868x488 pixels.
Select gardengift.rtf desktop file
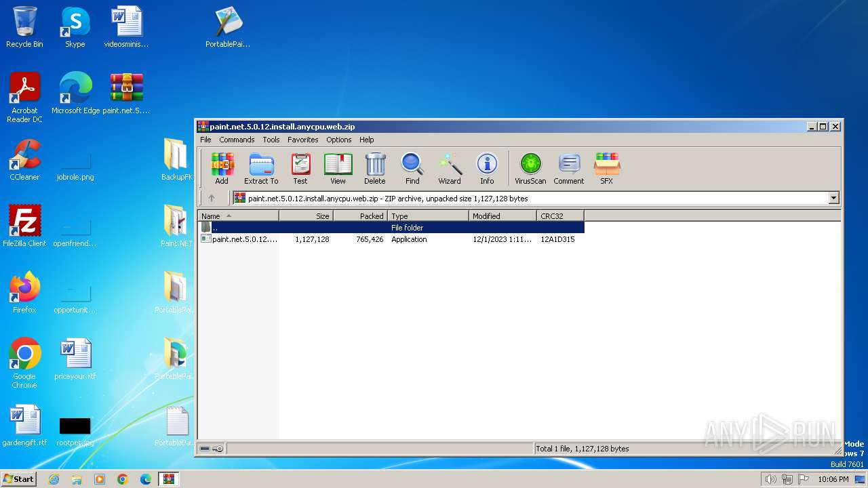click(x=24, y=426)
